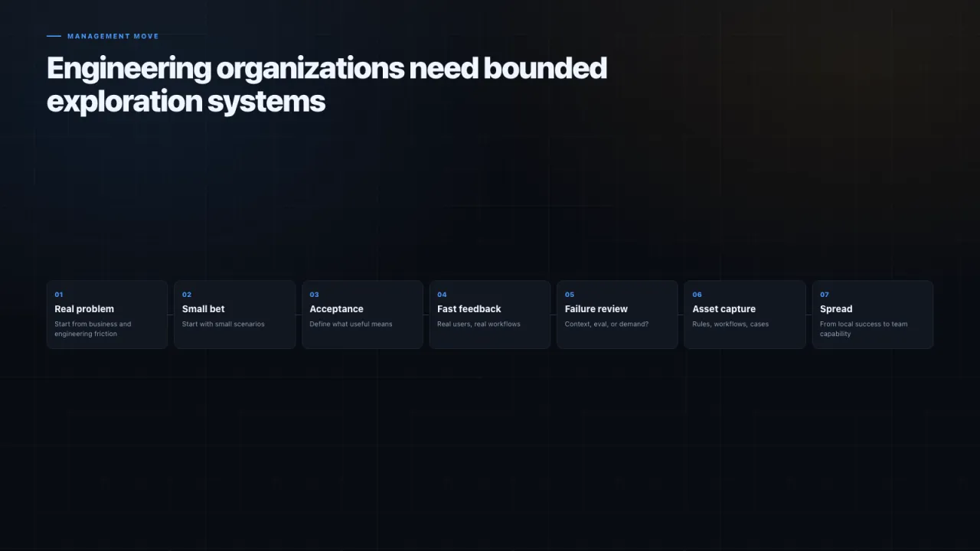
Task: Click the "Rules, workflows, cases" description
Action: pos(730,324)
